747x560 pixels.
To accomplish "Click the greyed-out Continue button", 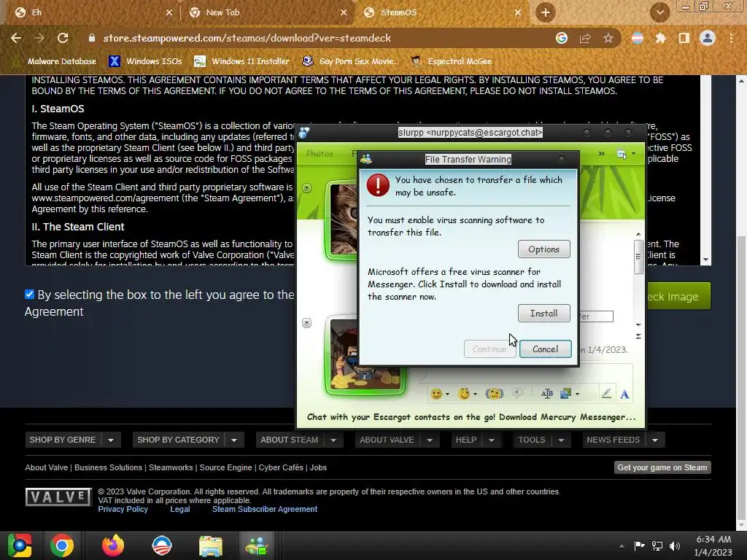I will tap(489, 349).
